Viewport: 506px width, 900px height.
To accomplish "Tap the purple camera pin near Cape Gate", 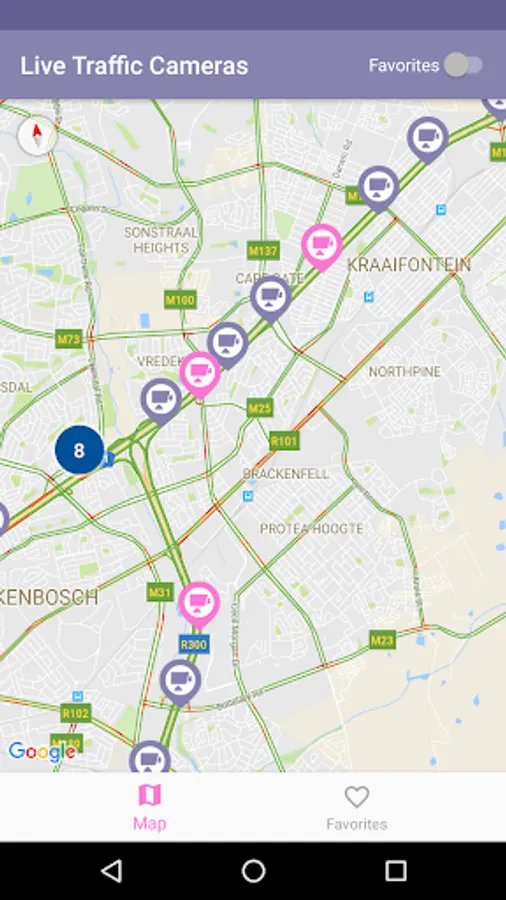I will tap(271, 297).
